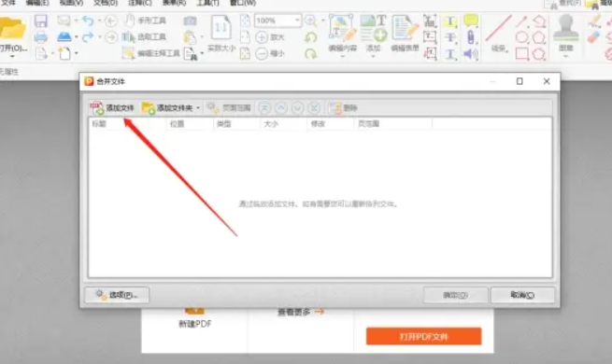Click the 取消 (Cancel) button
The image size is (612, 364).
(522, 295)
